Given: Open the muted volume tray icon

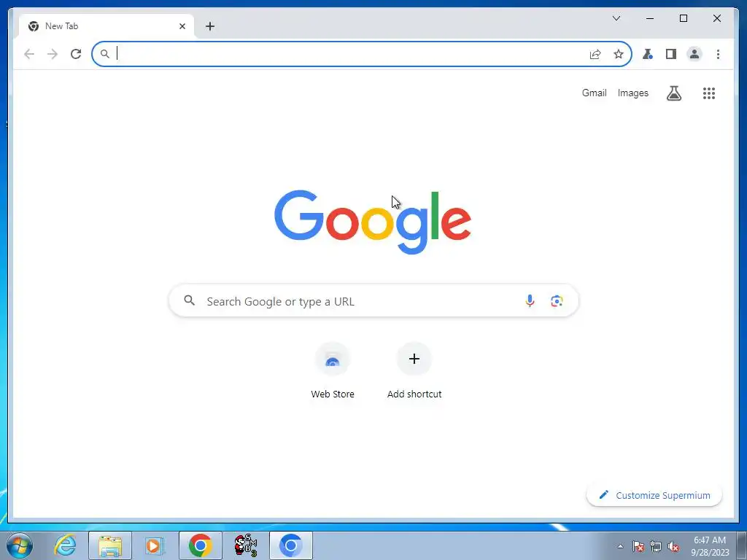Looking at the screenshot, I should point(673,546).
